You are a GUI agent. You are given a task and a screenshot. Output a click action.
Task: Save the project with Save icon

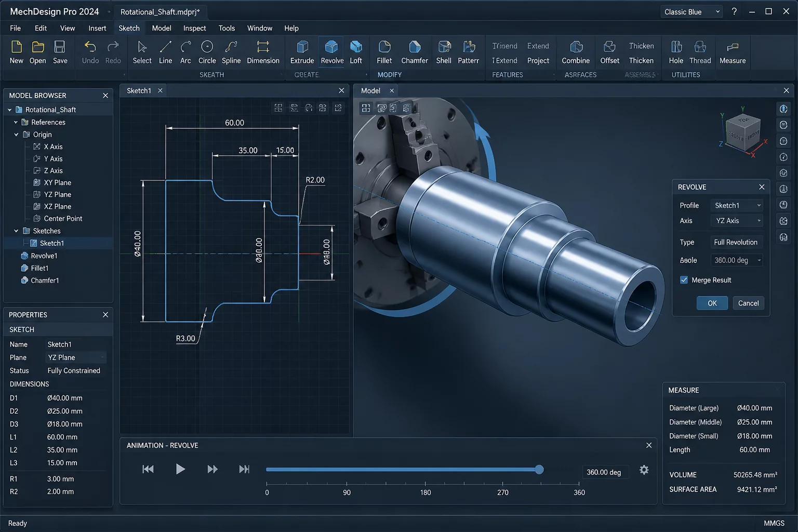pos(60,47)
